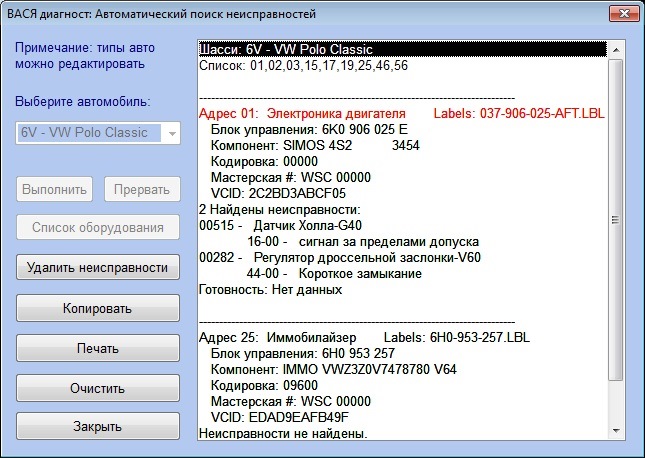Open the 6V - VW Polo Classic dropdown

98,133
